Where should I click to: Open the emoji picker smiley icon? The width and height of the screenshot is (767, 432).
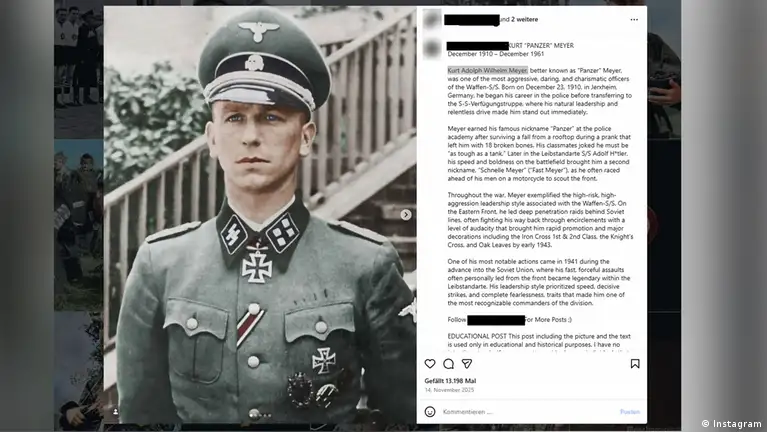[x=430, y=411]
